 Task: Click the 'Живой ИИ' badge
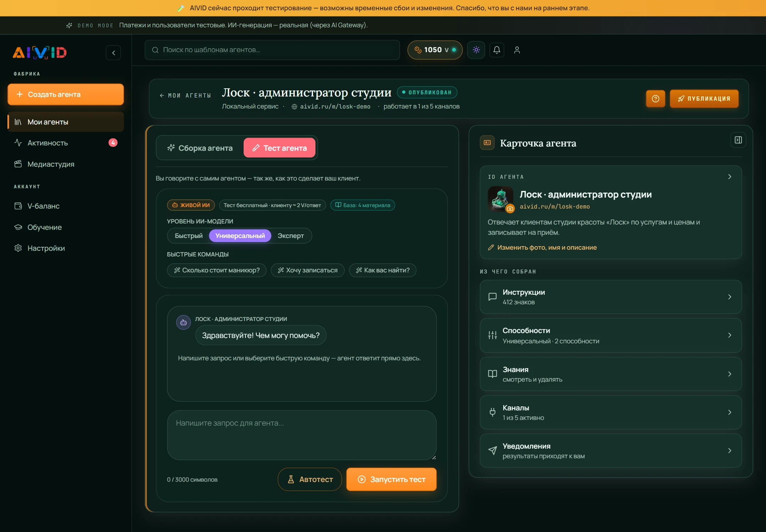tap(191, 205)
